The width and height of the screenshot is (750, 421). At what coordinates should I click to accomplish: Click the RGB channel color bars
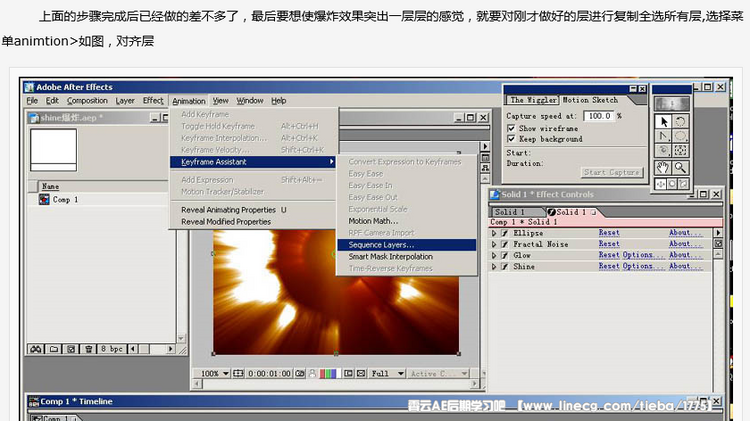click(x=328, y=373)
